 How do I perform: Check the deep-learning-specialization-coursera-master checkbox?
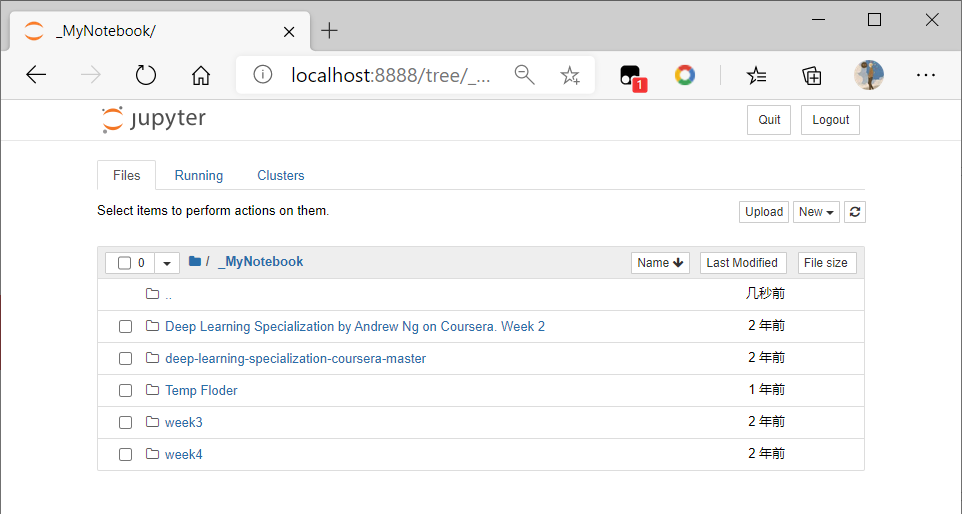(125, 358)
